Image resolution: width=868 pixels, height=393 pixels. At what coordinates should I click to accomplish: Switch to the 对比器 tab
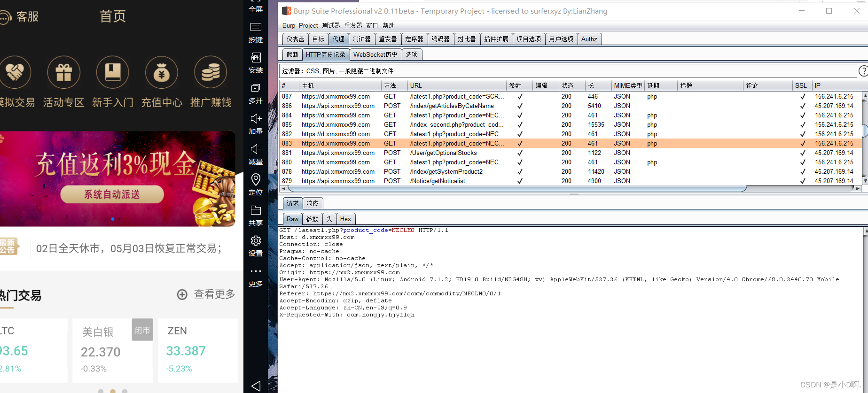[x=467, y=39]
